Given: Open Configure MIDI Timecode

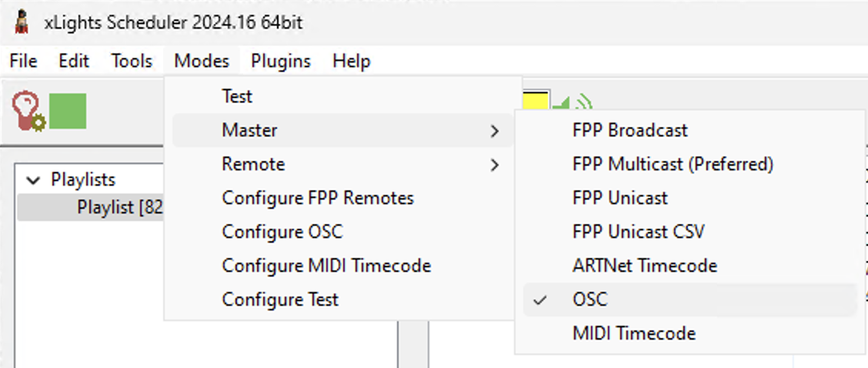Looking at the screenshot, I should tap(326, 266).
